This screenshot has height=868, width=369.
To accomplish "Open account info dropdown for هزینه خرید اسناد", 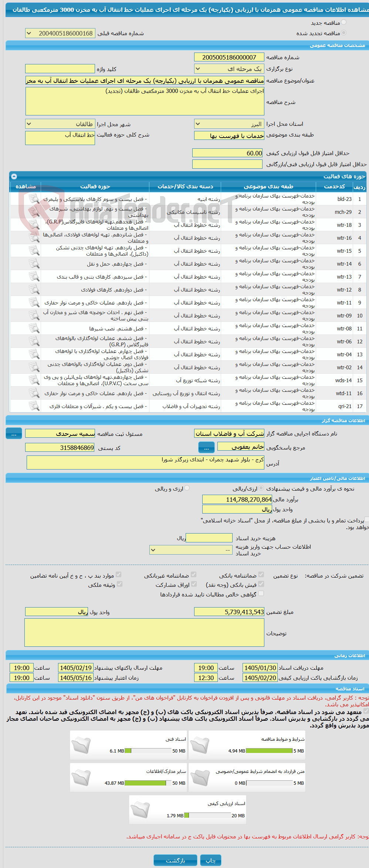I will pos(191,550).
